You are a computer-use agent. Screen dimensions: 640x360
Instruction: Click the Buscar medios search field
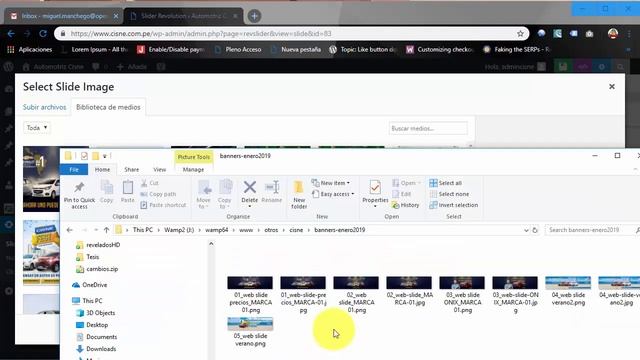point(428,128)
